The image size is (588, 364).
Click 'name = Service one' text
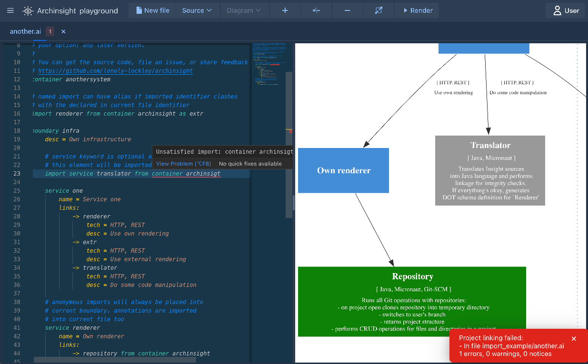tap(90, 199)
